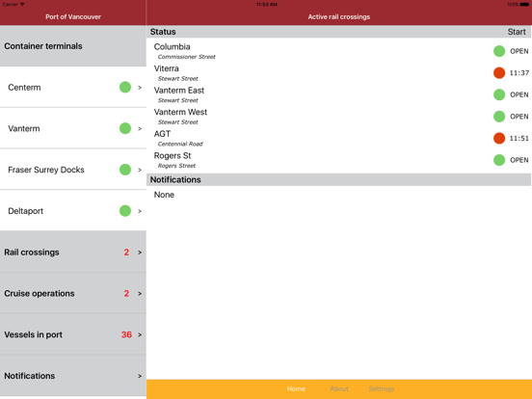Open Cruise operations chevron arrow
This screenshot has height=399, width=532.
(140, 294)
